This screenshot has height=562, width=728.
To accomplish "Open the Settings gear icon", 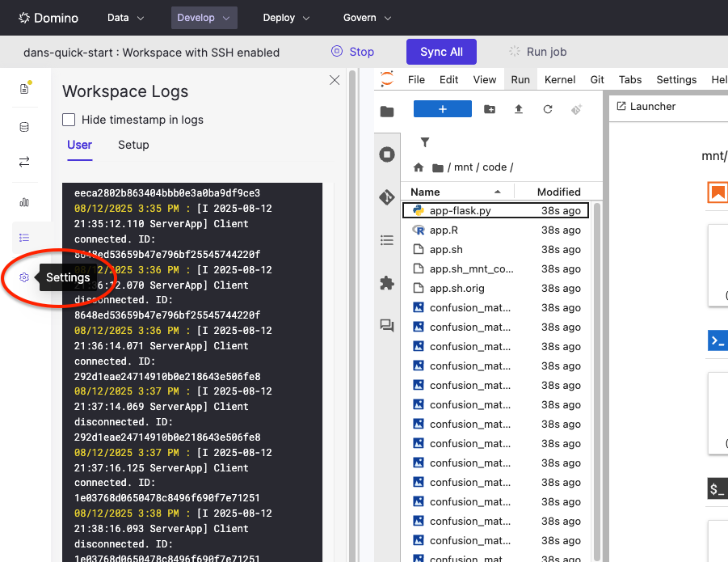I will (24, 277).
